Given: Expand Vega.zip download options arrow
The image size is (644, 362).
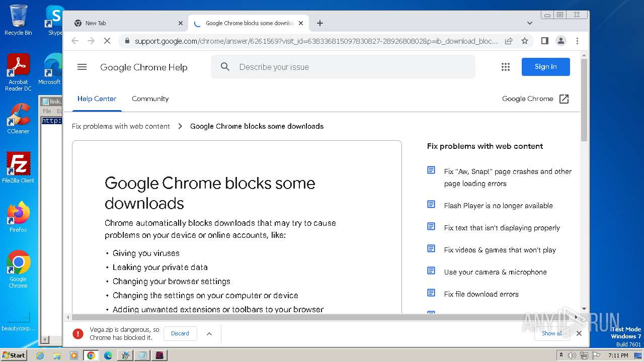Looking at the screenshot, I should (x=209, y=333).
